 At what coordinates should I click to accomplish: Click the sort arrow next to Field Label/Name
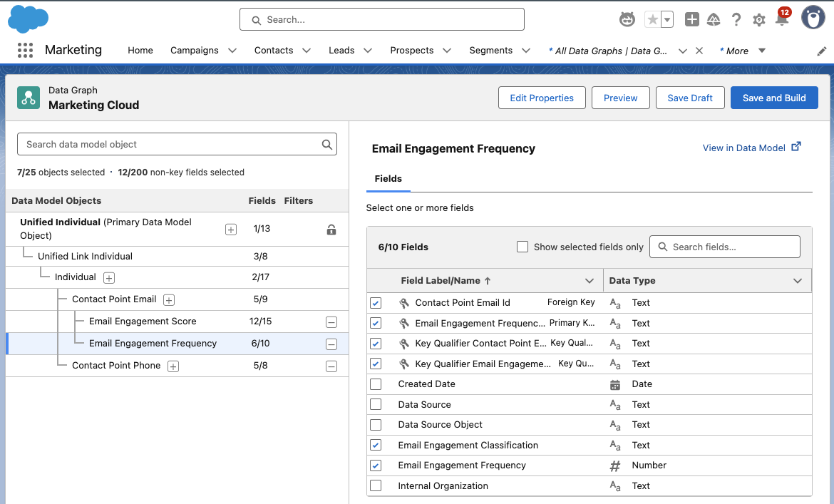coord(488,281)
